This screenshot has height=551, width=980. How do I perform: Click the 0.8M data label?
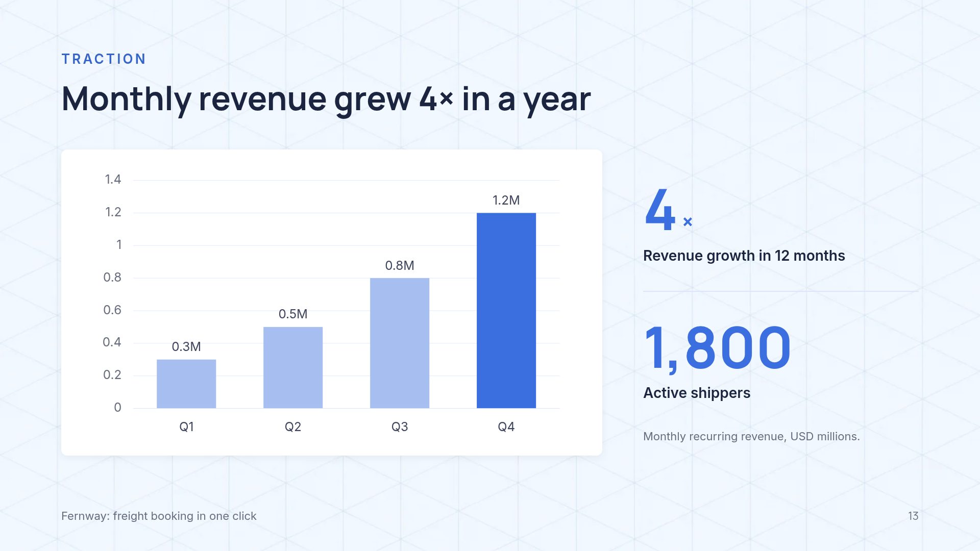(400, 265)
